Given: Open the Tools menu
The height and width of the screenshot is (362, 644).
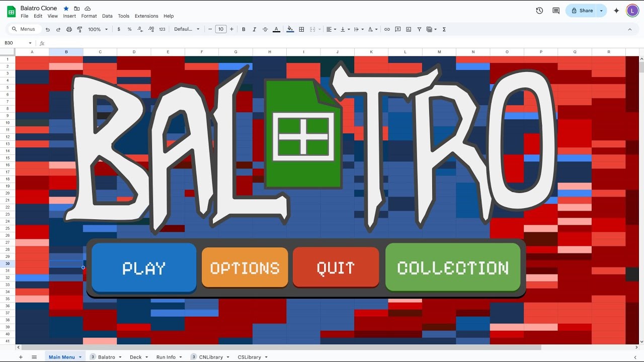Looking at the screenshot, I should [124, 16].
